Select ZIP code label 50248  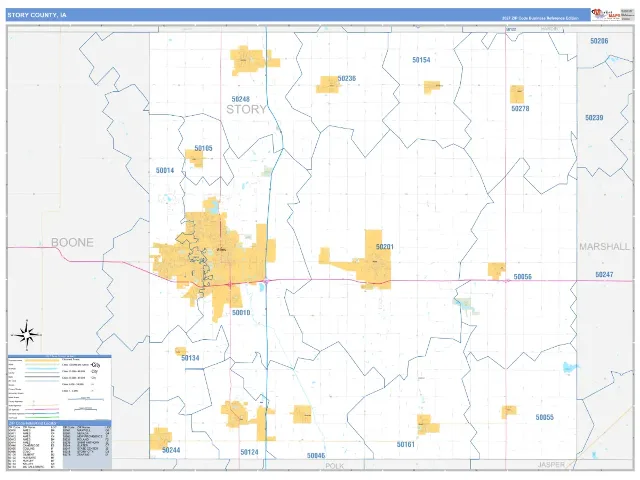click(x=240, y=99)
